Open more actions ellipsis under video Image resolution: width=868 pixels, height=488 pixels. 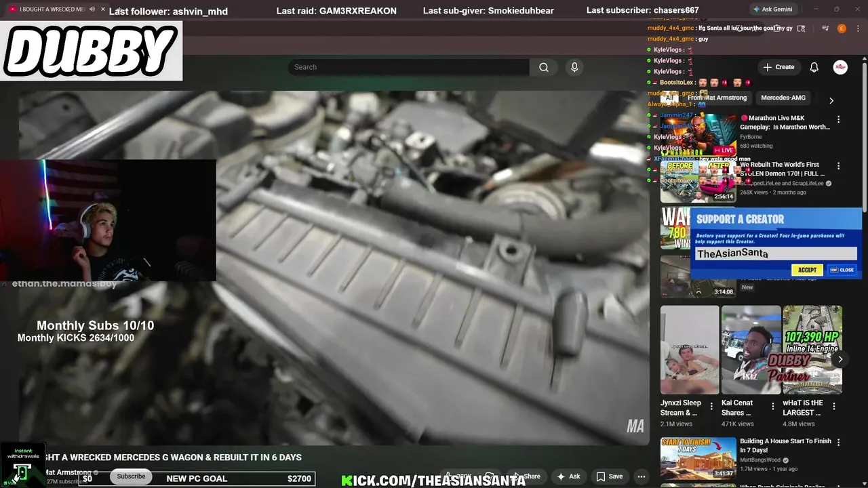tap(641, 476)
